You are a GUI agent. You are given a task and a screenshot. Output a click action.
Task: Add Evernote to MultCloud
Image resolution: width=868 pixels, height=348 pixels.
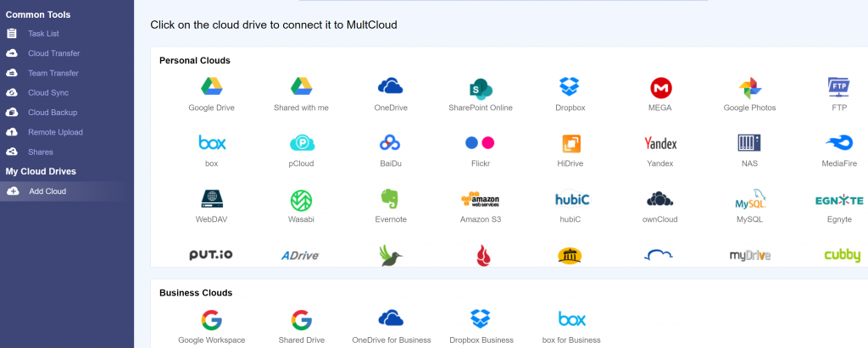pyautogui.click(x=390, y=199)
